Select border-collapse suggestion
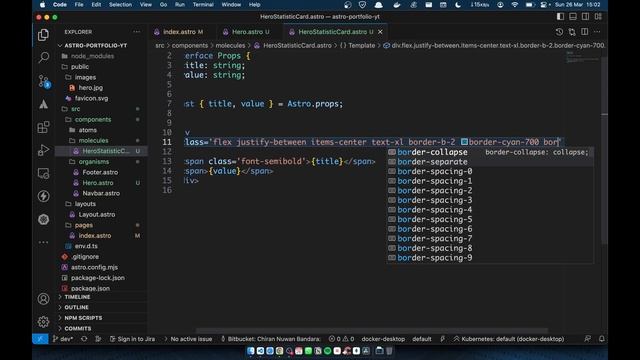 point(489,152)
